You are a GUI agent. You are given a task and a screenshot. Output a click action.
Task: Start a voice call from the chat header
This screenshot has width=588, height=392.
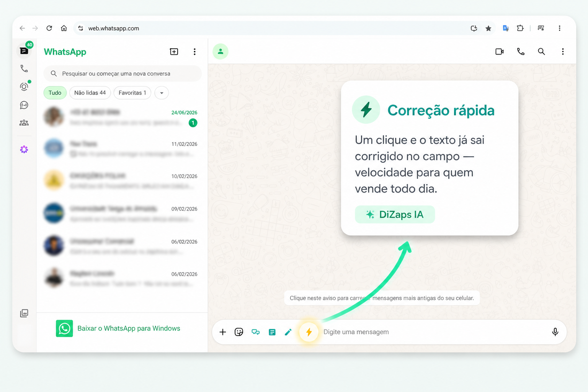(x=521, y=51)
